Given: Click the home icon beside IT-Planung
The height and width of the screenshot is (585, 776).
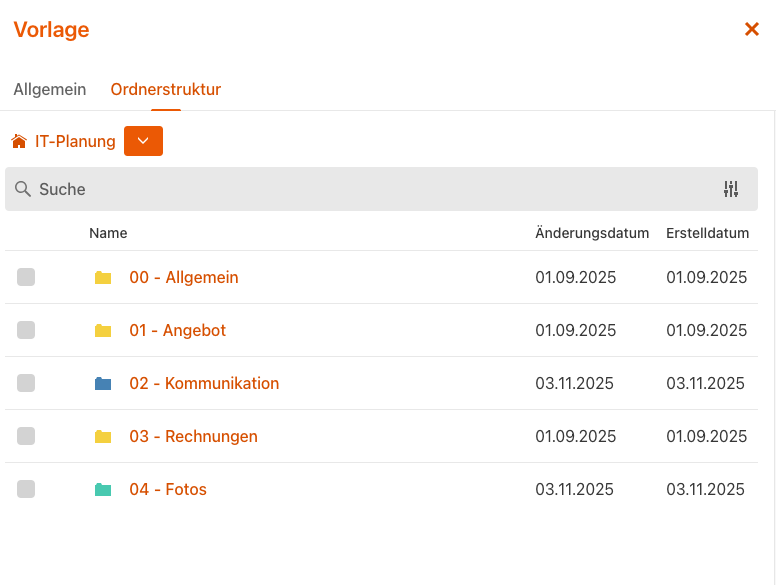Looking at the screenshot, I should coord(19,142).
